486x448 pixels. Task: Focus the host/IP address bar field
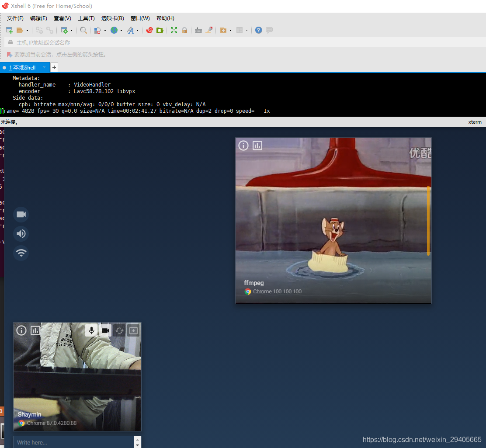pyautogui.click(x=245, y=42)
